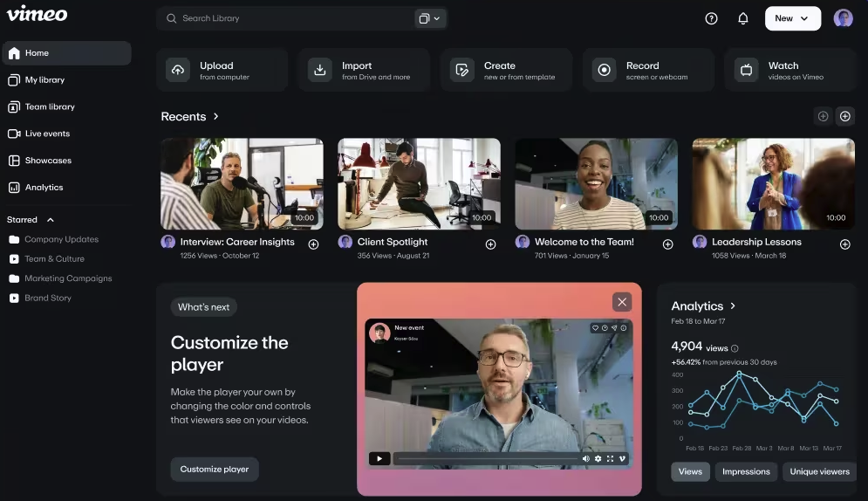Click the fullscreen icon in the player
Viewport: 868px width, 501px height.
pyautogui.click(x=610, y=458)
